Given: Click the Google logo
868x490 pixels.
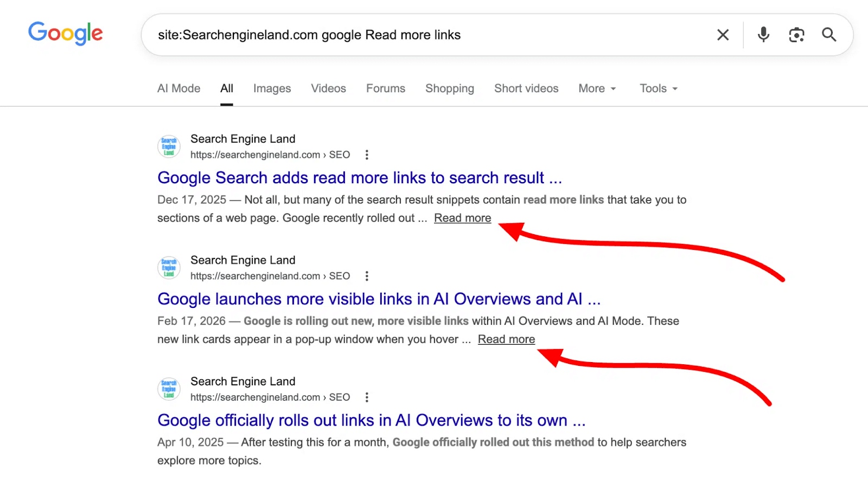Looking at the screenshot, I should pos(65,33).
